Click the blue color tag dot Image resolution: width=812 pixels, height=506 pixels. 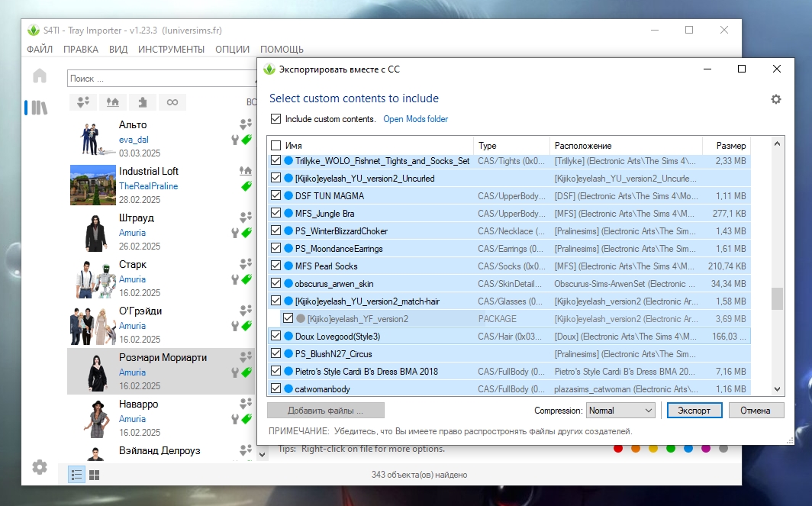click(x=688, y=448)
